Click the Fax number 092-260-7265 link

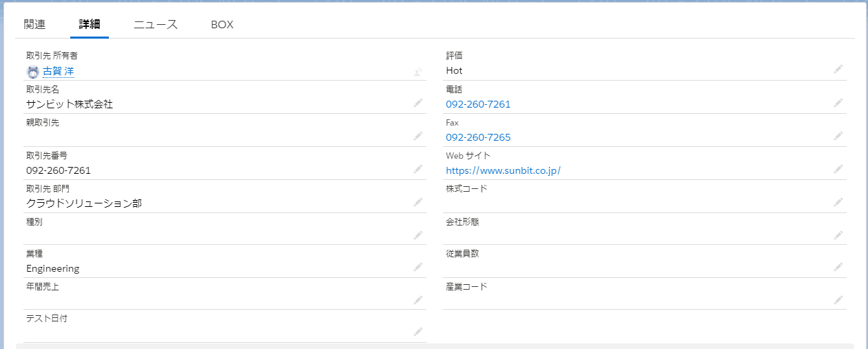[478, 137]
